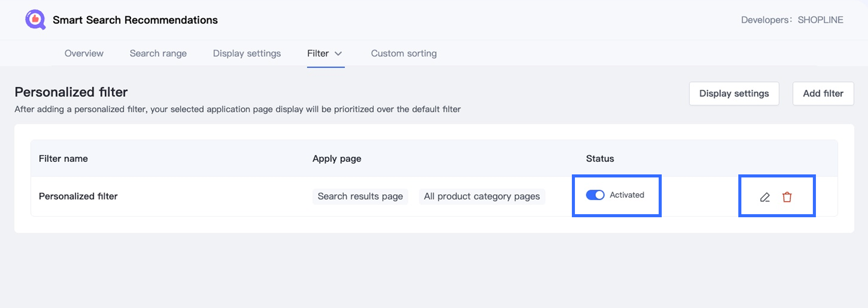Viewport: 868px width, 308px height.
Task: Click the Smart Search Recommendations title text
Action: (x=135, y=20)
